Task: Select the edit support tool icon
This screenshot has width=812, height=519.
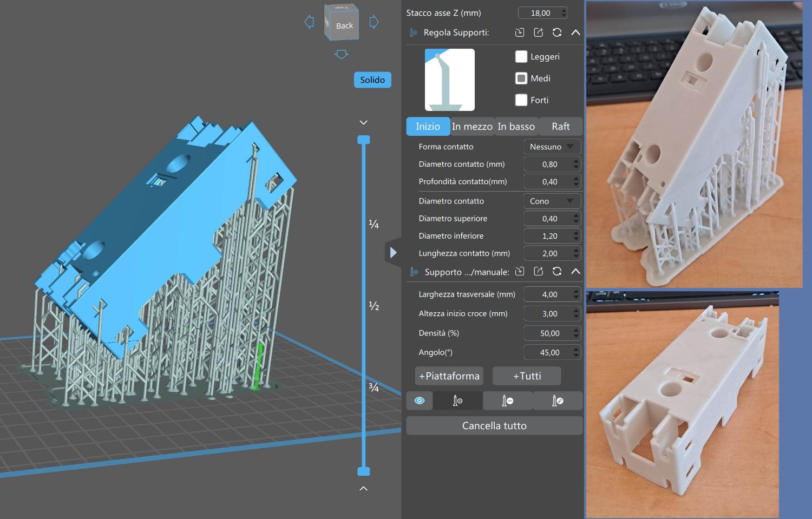Action: (x=557, y=400)
